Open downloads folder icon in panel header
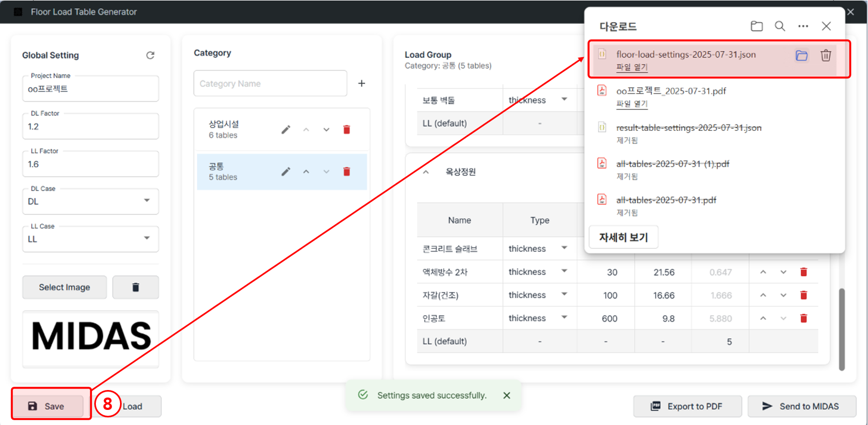Image resolution: width=868 pixels, height=425 pixels. [x=757, y=26]
